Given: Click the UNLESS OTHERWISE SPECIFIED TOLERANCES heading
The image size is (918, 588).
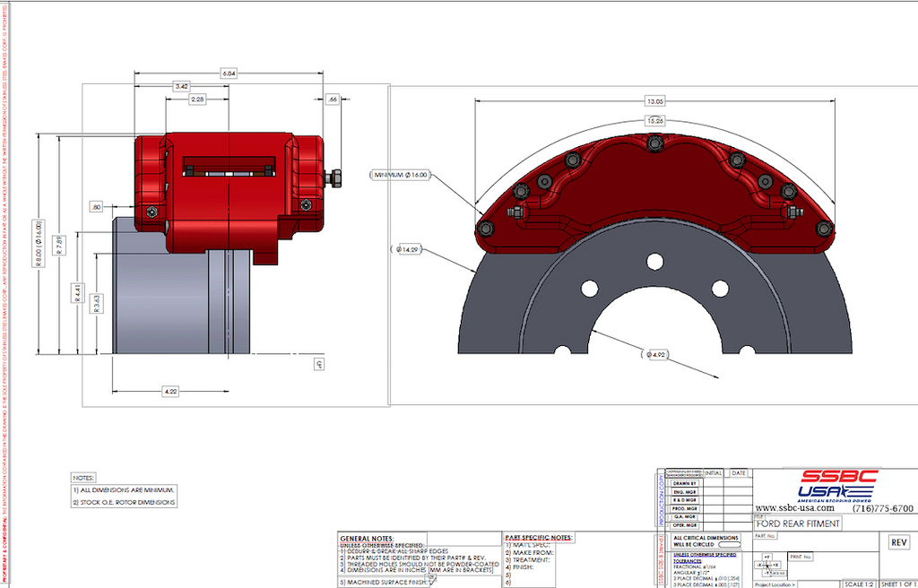Looking at the screenshot, I should 705,558.
